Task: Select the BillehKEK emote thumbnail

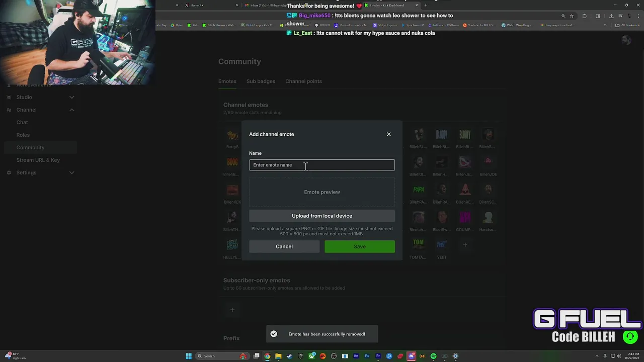Action: [232, 190]
